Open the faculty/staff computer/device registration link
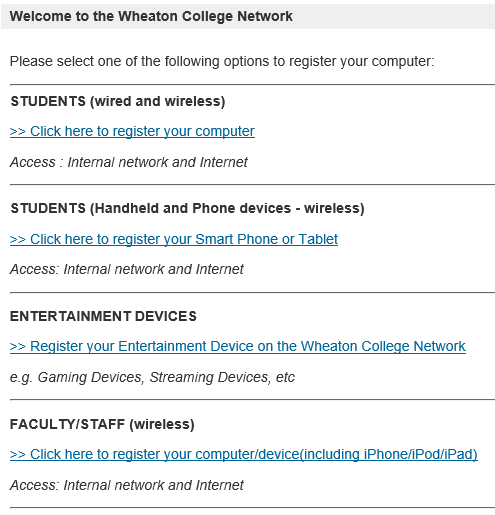 click(244, 454)
